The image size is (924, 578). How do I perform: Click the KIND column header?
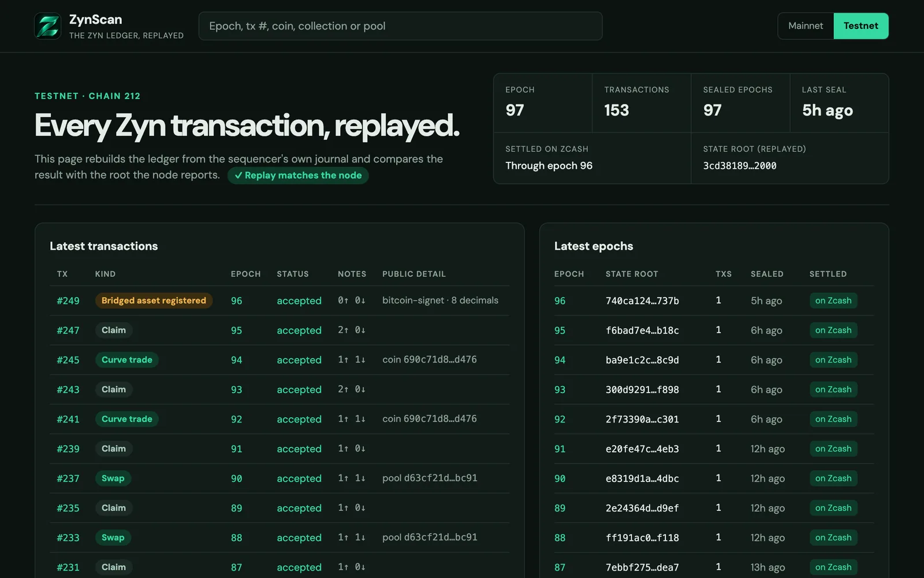[105, 274]
